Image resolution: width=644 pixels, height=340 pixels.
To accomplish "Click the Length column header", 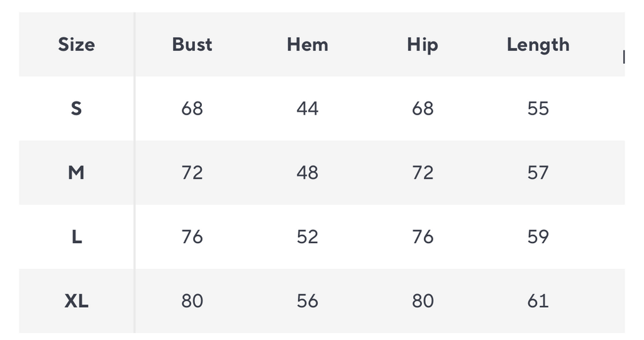I will [538, 45].
